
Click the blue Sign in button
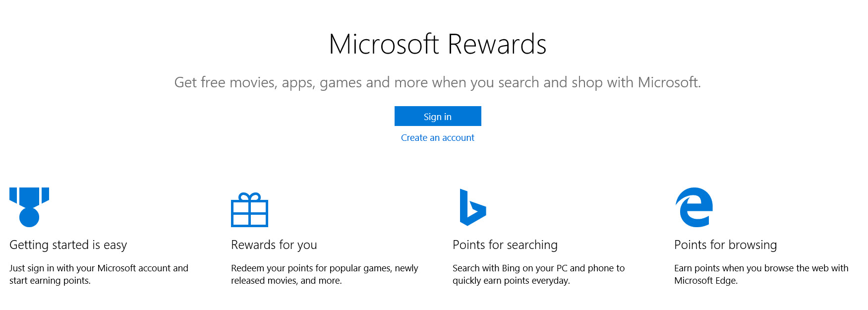point(438,116)
